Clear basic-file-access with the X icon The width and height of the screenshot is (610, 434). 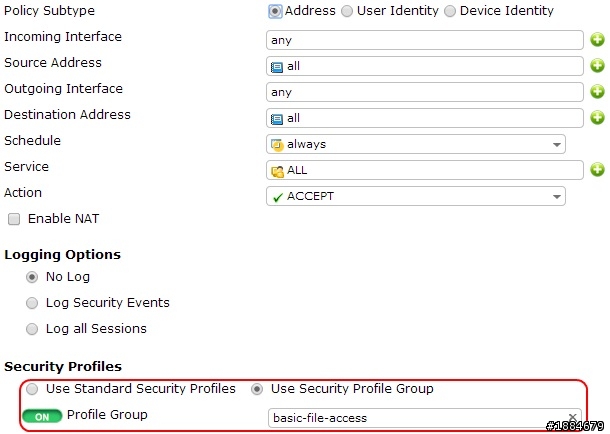point(572,418)
